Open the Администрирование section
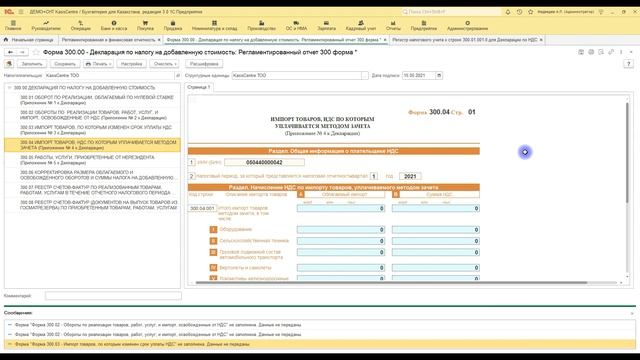640x360 pixels. click(467, 26)
